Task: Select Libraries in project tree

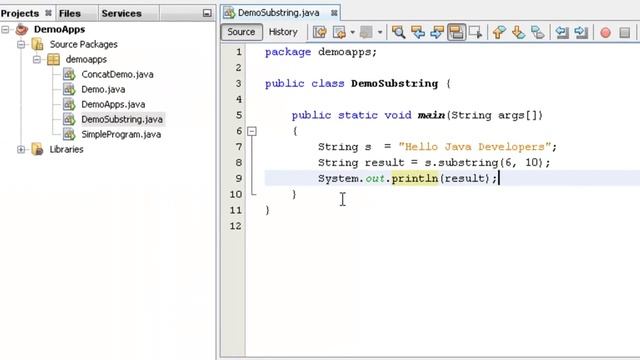Action: click(67, 149)
